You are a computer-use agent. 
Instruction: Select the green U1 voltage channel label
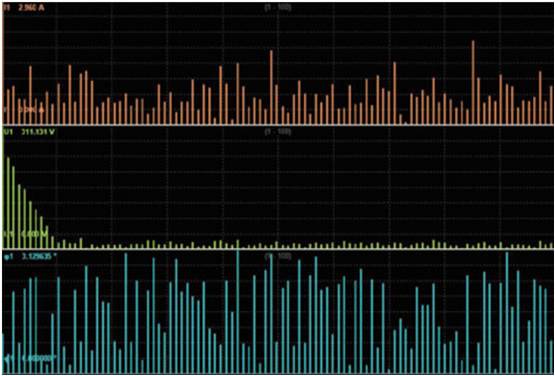(7, 132)
